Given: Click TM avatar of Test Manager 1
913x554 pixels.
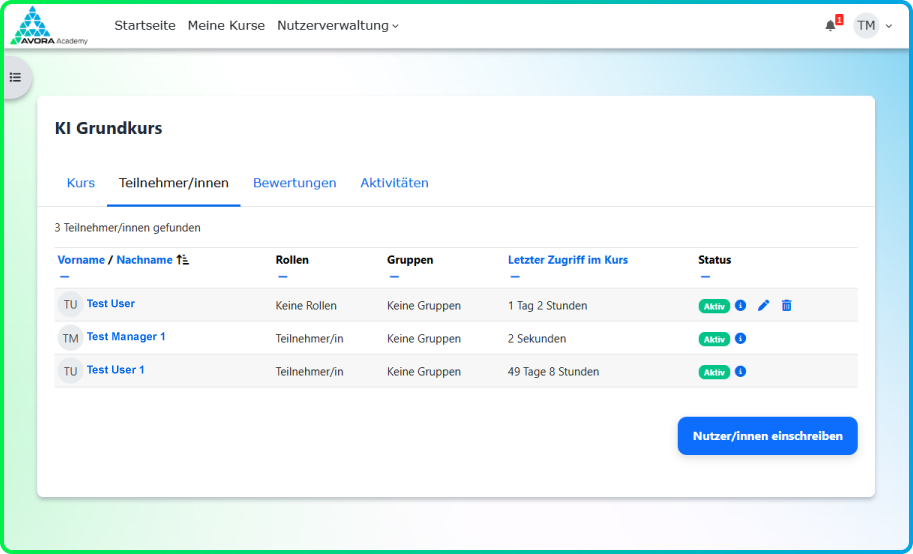Looking at the screenshot, I should [x=70, y=338].
